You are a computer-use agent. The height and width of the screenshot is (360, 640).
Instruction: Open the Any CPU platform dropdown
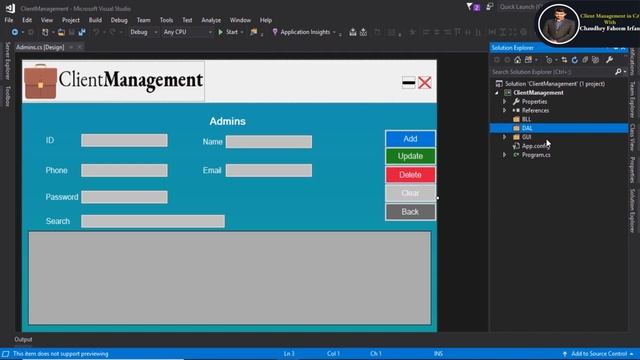187,32
